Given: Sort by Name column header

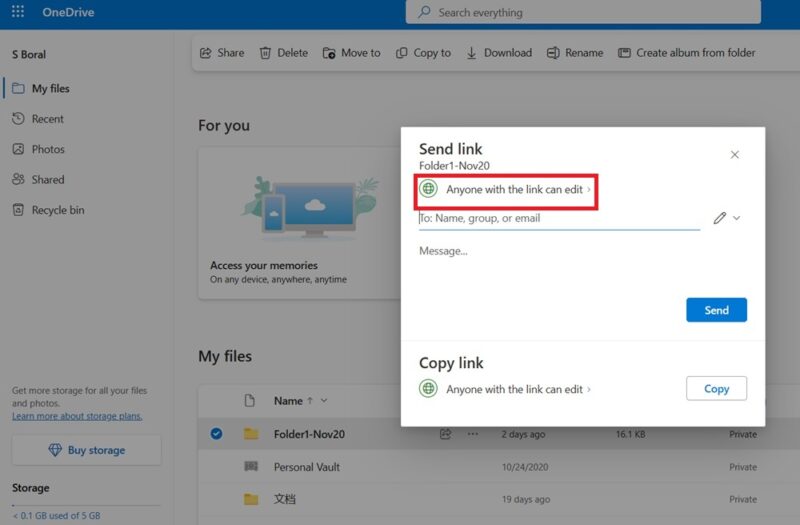Looking at the screenshot, I should pyautogui.click(x=288, y=401).
